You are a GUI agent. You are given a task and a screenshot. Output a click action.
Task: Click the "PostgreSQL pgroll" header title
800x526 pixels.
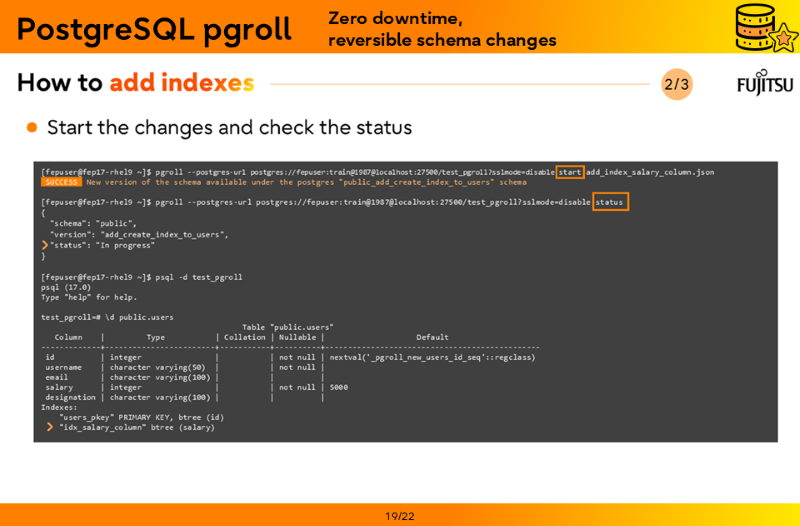154,29
